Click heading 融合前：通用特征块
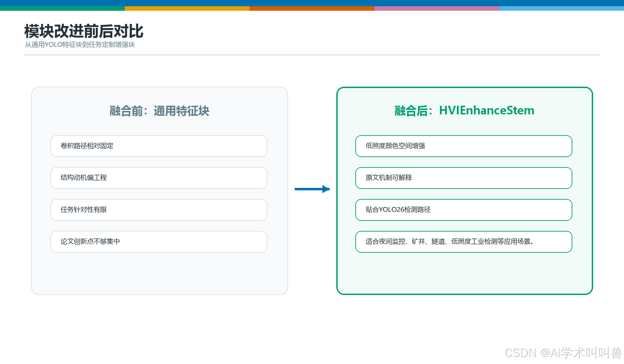This screenshot has width=624, height=364. [159, 111]
